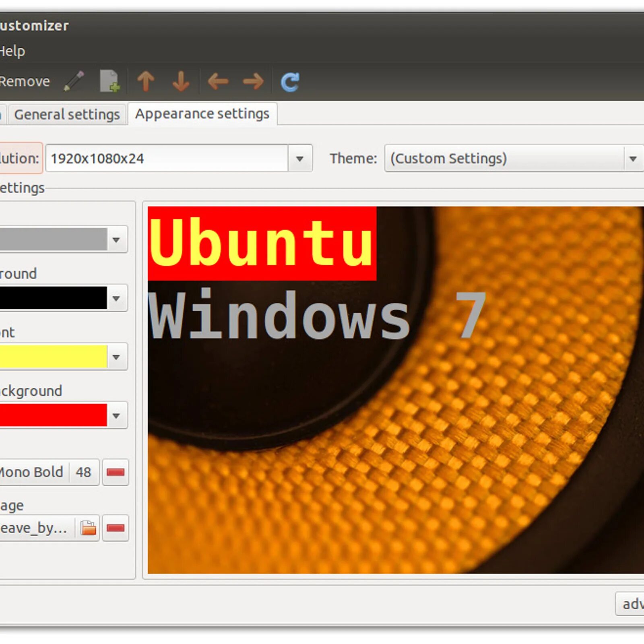Screen dimensions: 644x644
Task: Switch to the Appearance settings tab
Action: pos(202,114)
